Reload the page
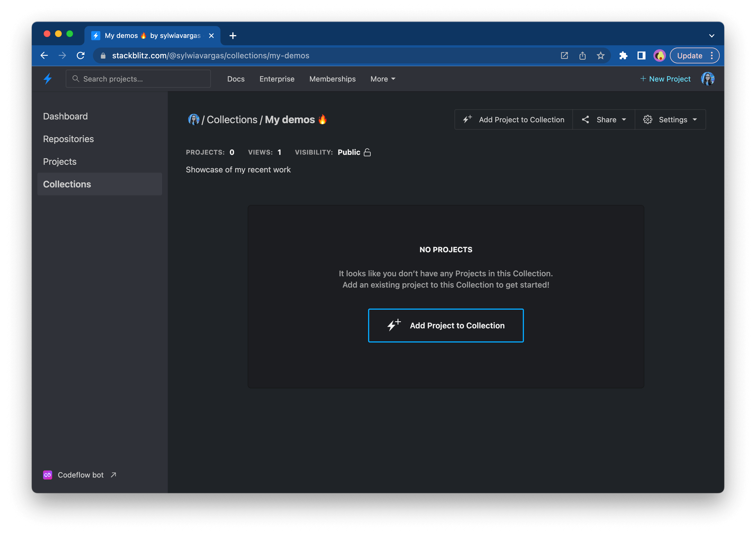This screenshot has height=535, width=756. click(81, 56)
